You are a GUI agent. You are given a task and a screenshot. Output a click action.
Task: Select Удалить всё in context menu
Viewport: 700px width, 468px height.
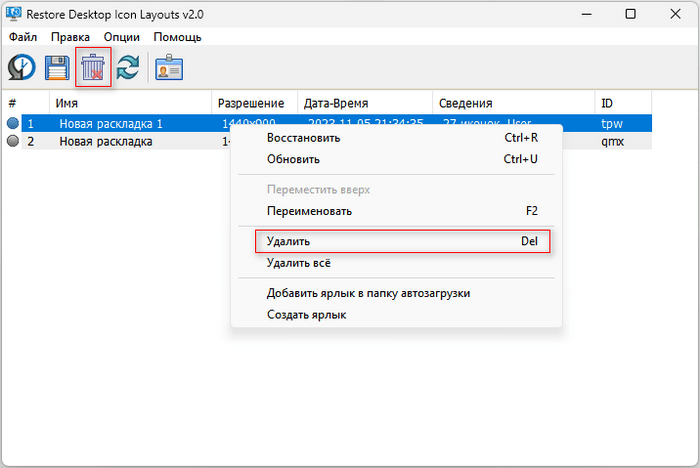[x=396, y=263]
